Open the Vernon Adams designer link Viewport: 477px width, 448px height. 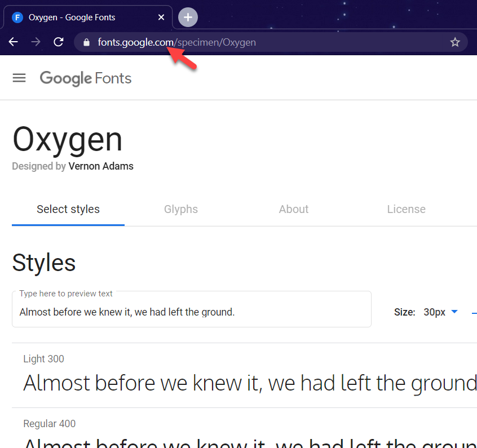tap(101, 166)
